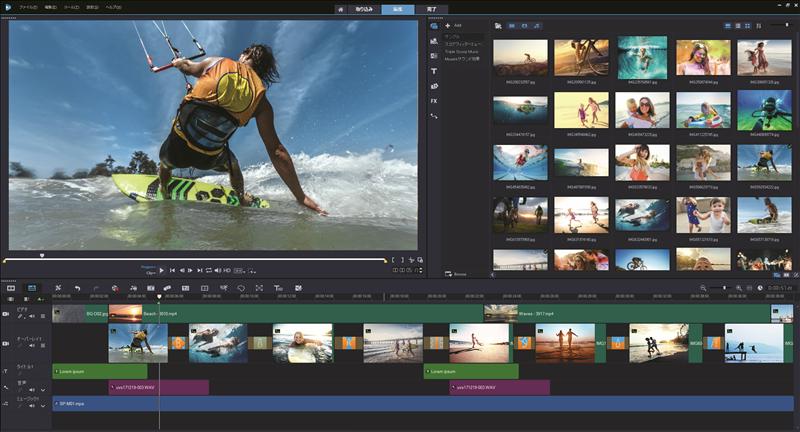Open the Tools menu
The width and height of the screenshot is (800, 432).
pos(71,8)
